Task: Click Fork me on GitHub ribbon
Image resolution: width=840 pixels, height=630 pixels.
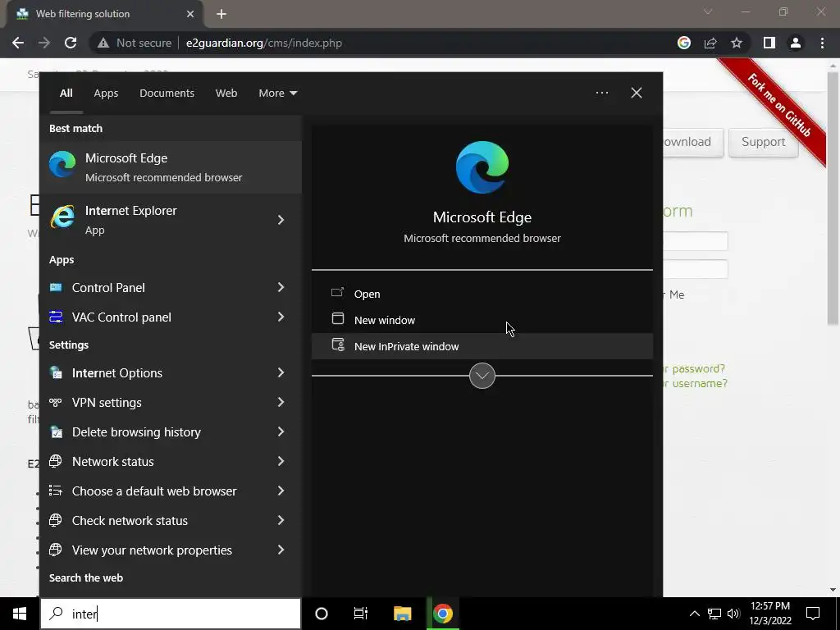Action: click(779, 107)
